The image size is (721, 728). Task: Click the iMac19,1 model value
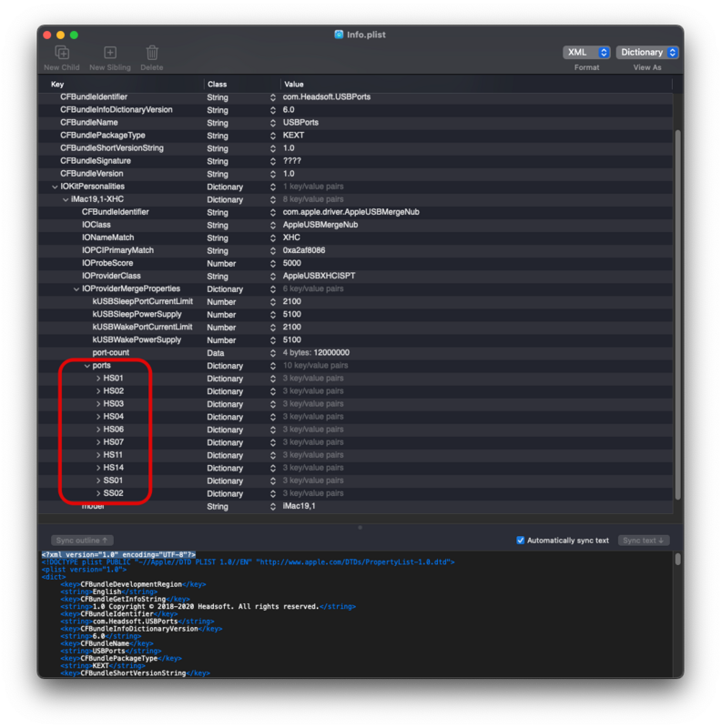[x=299, y=506]
